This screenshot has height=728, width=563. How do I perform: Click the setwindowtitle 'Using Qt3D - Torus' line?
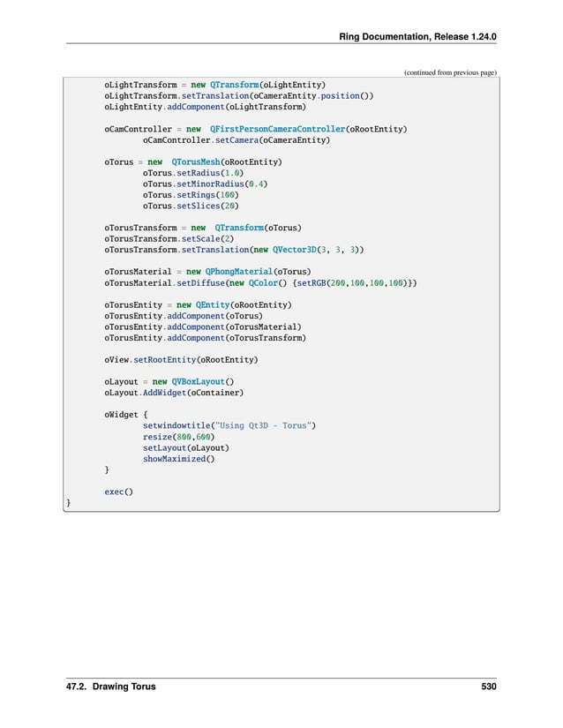point(229,425)
